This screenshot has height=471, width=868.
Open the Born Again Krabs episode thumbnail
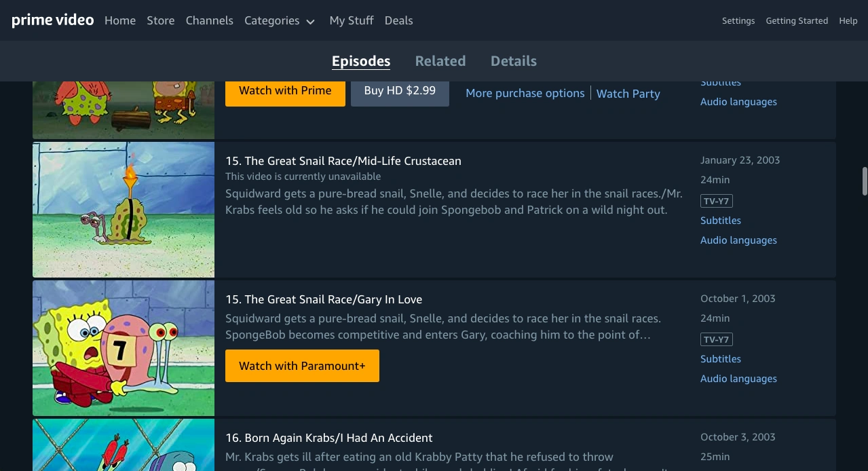click(124, 445)
